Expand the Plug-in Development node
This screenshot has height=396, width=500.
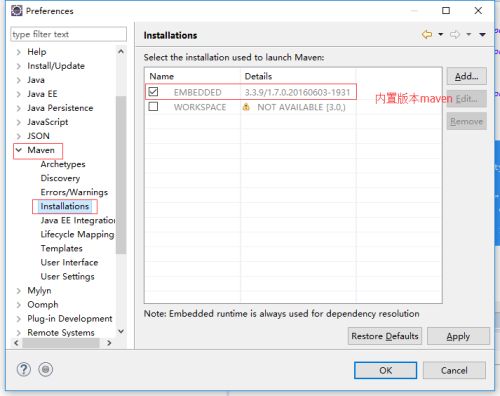tap(19, 319)
